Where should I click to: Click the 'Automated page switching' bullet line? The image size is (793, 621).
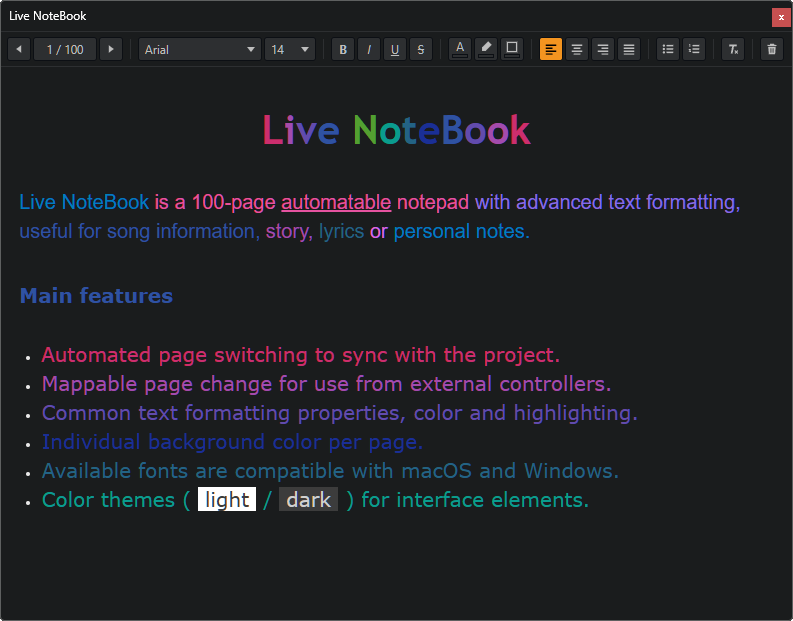coord(301,355)
